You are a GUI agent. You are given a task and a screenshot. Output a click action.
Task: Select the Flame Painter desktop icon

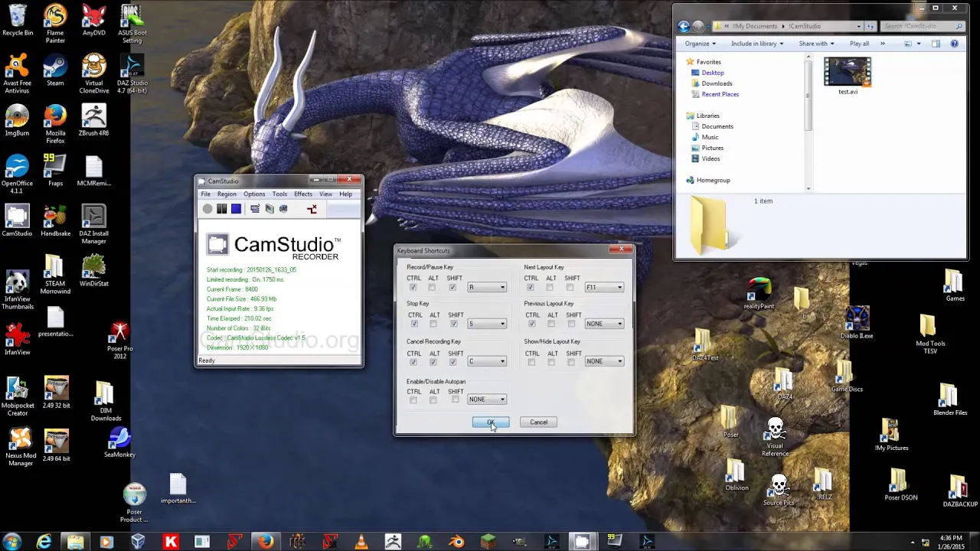(55, 24)
